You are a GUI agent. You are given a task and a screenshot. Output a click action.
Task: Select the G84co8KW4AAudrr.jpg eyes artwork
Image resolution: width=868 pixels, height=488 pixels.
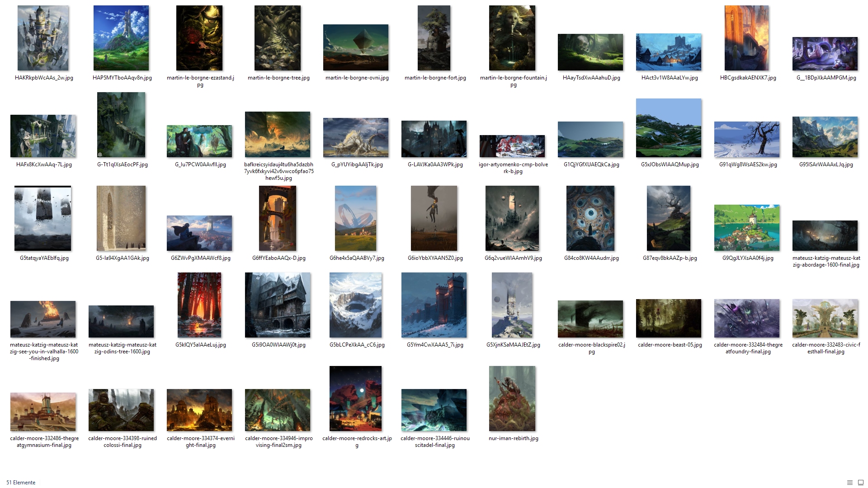[x=590, y=218]
